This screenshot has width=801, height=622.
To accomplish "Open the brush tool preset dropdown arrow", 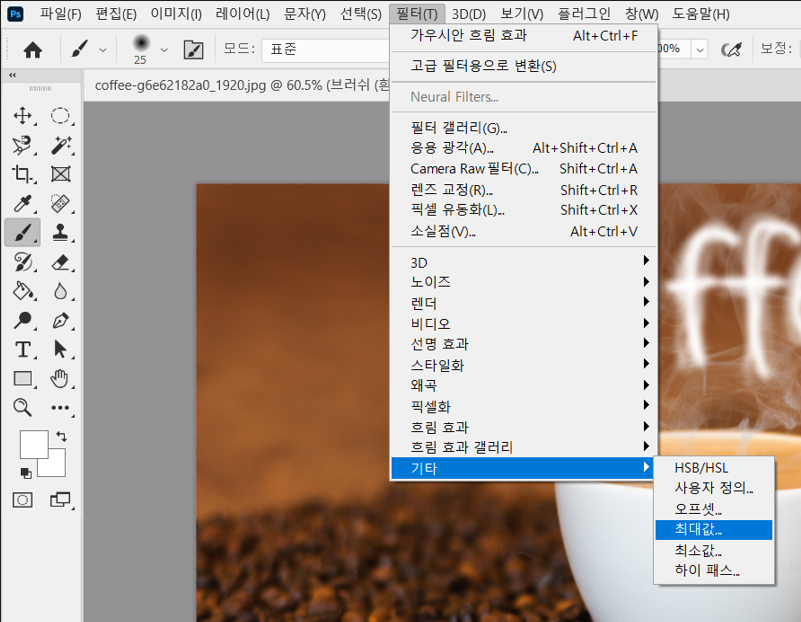I will (103, 50).
